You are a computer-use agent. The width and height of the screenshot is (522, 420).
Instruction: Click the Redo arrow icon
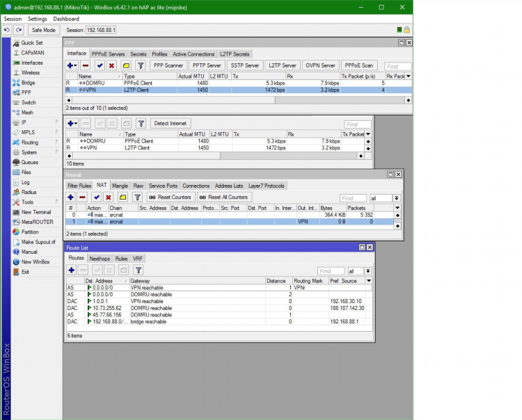[x=19, y=30]
